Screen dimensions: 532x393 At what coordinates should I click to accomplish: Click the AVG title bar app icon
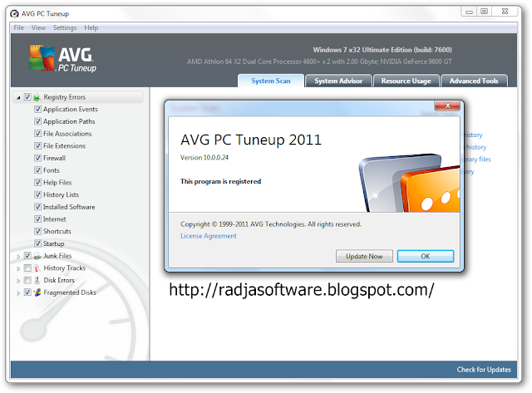click(14, 13)
